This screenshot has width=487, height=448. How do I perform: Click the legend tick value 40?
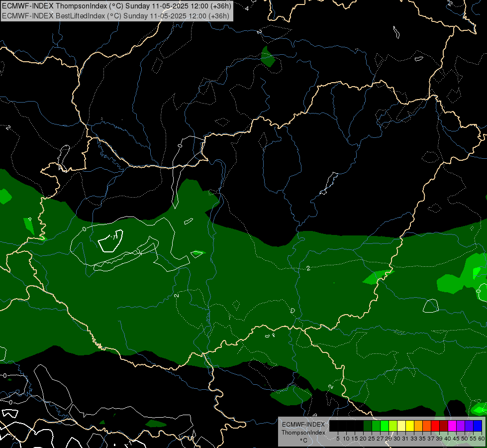click(448, 439)
